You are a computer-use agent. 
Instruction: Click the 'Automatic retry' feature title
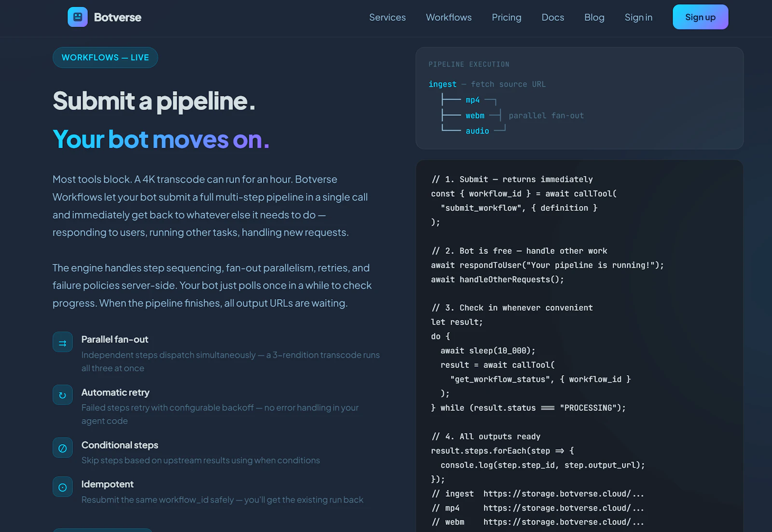[115, 393]
